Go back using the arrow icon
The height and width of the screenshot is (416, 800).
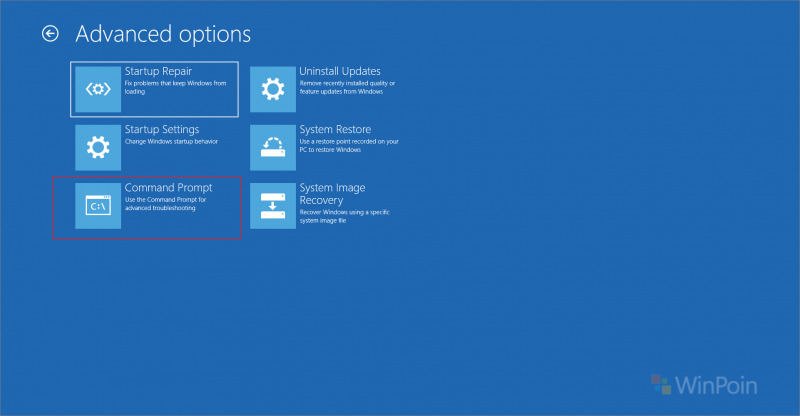click(50, 34)
